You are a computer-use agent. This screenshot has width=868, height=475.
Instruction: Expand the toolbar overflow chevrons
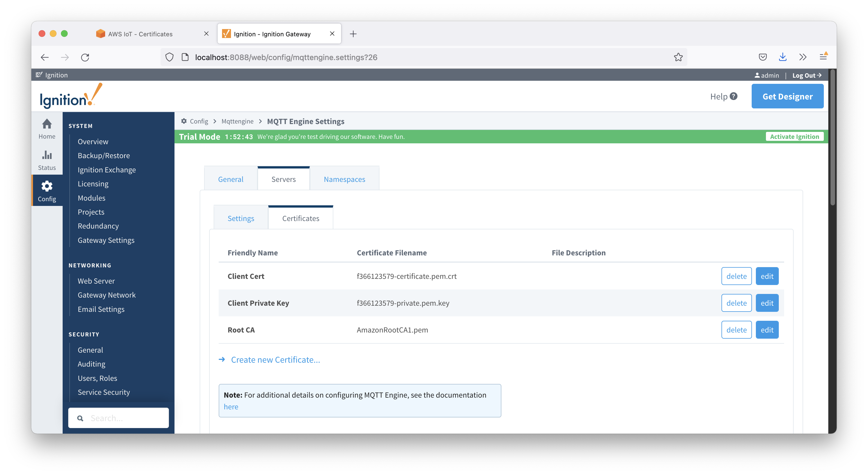click(803, 57)
